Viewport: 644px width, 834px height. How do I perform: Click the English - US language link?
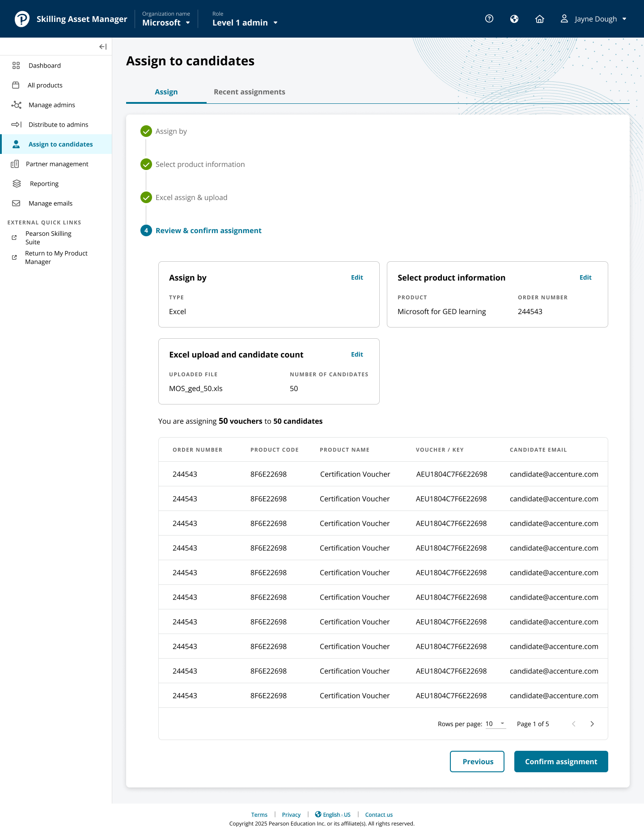tap(337, 815)
